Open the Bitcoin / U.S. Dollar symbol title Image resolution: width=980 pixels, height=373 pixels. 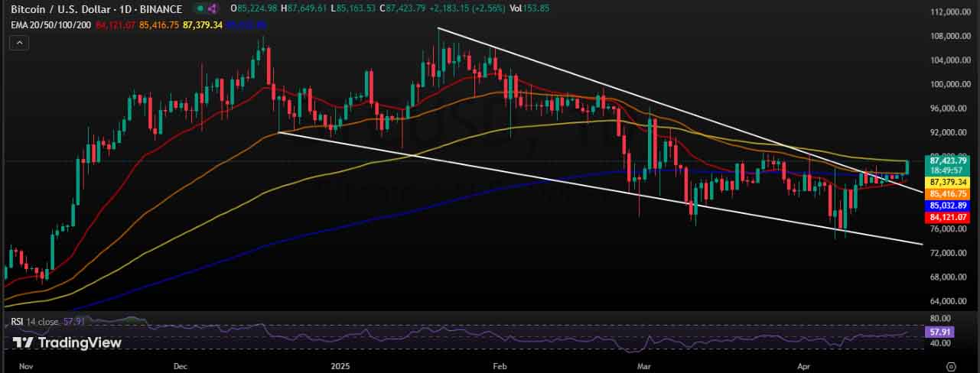click(x=58, y=9)
